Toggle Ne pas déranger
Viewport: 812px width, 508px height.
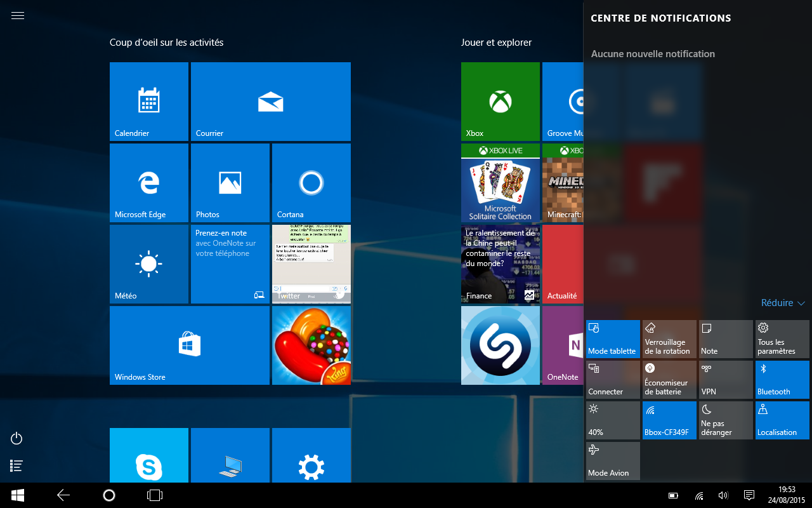(x=726, y=420)
